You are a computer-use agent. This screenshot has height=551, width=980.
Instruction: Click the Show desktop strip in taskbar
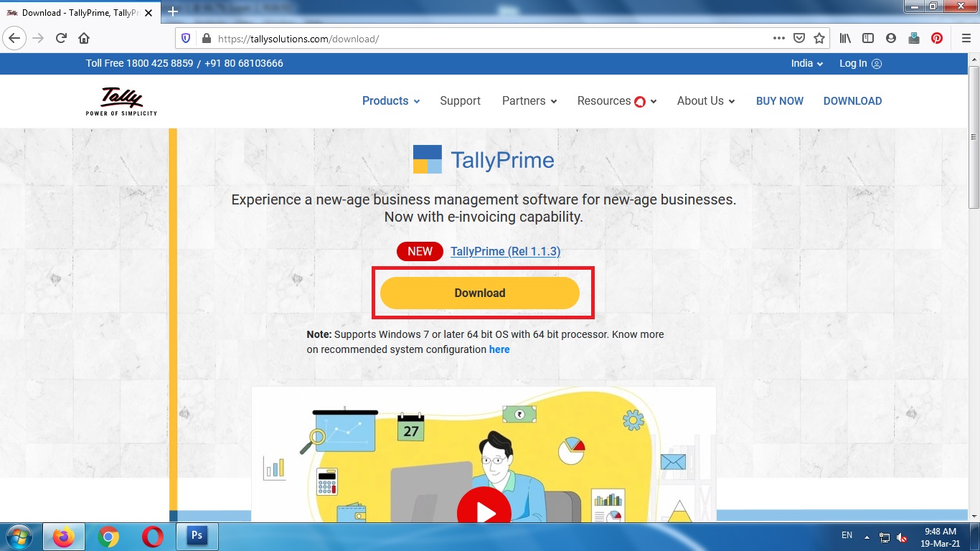[975, 537]
